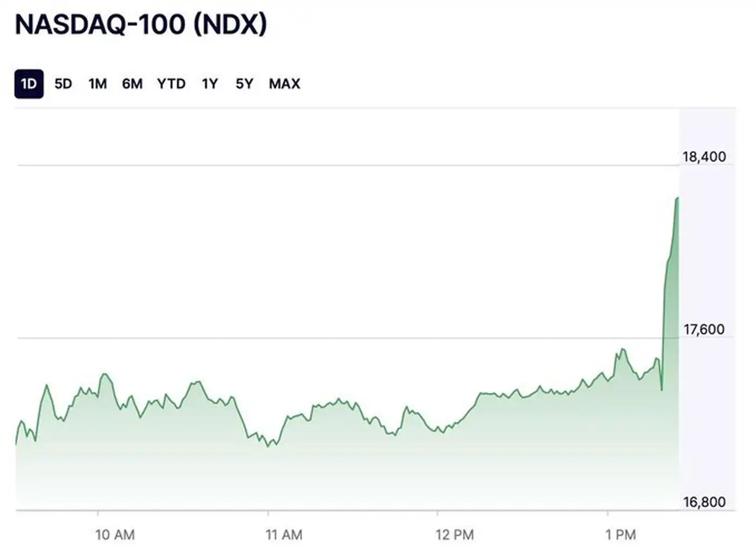Image resolution: width=756 pixels, height=557 pixels.
Task: Click the lowest dip just before 11 AM
Action: click(268, 447)
